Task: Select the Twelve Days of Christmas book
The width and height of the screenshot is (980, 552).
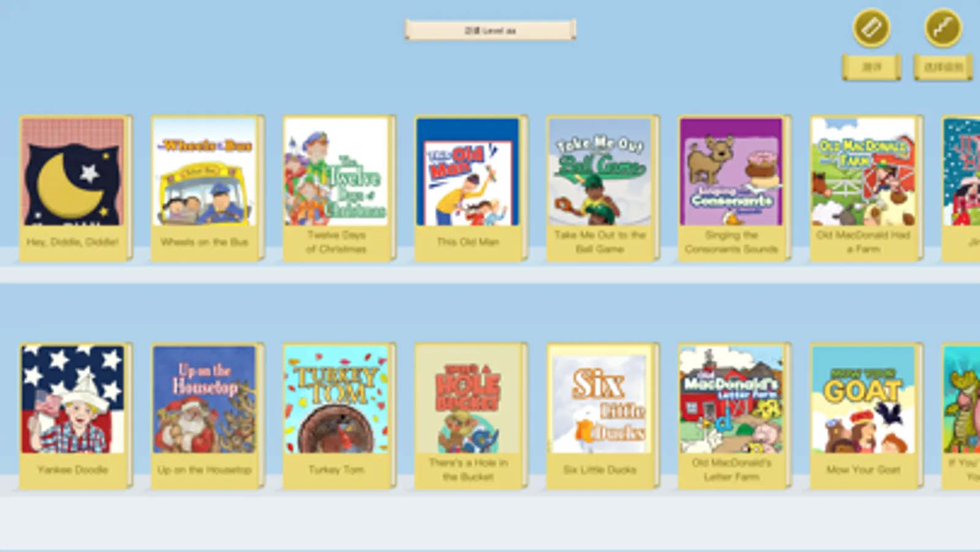Action: (340, 188)
